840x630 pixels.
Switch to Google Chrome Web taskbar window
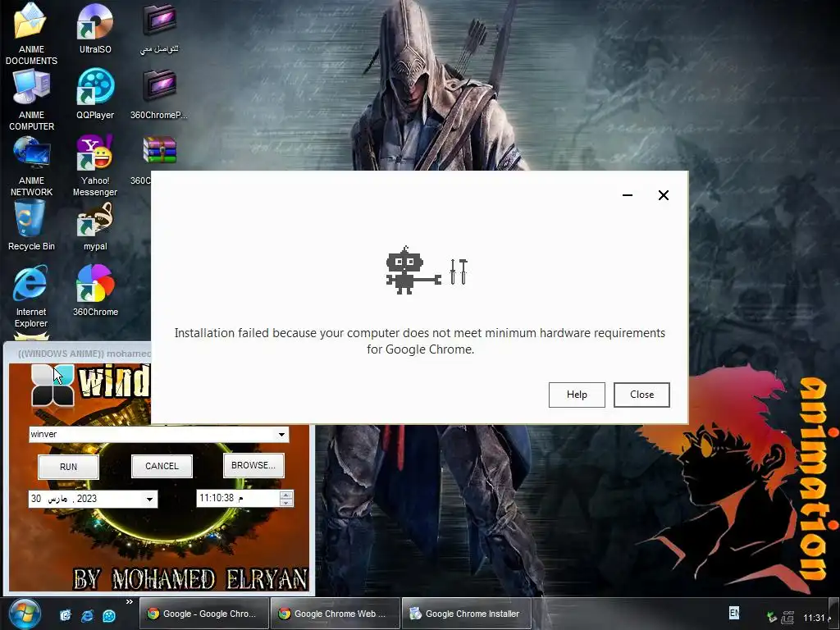[x=335, y=614]
